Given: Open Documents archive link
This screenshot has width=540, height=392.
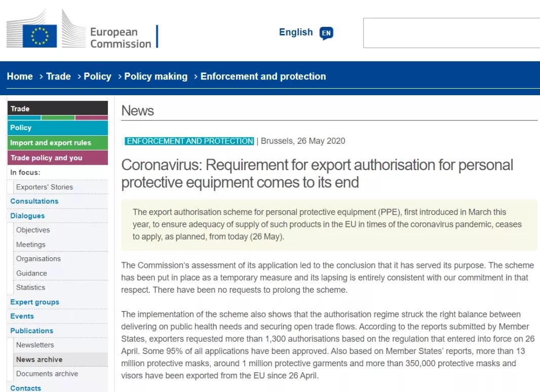Looking at the screenshot, I should [x=47, y=374].
